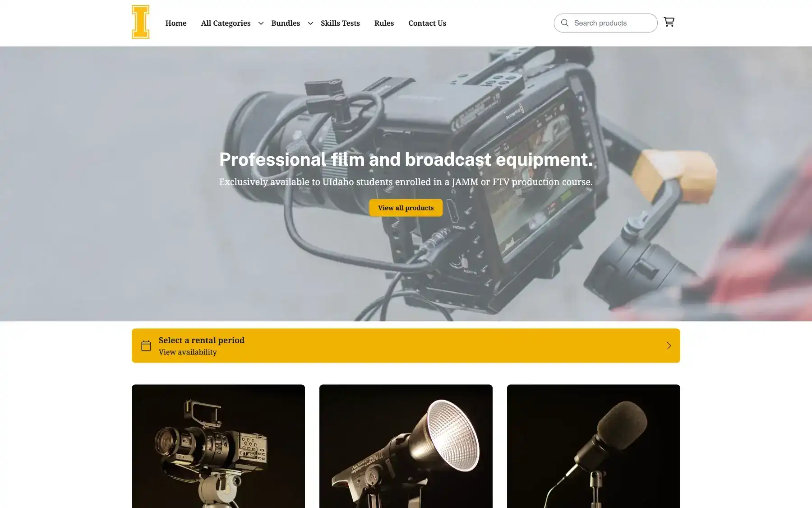Go to the Contact Us page
The height and width of the screenshot is (508, 812).
(x=427, y=23)
